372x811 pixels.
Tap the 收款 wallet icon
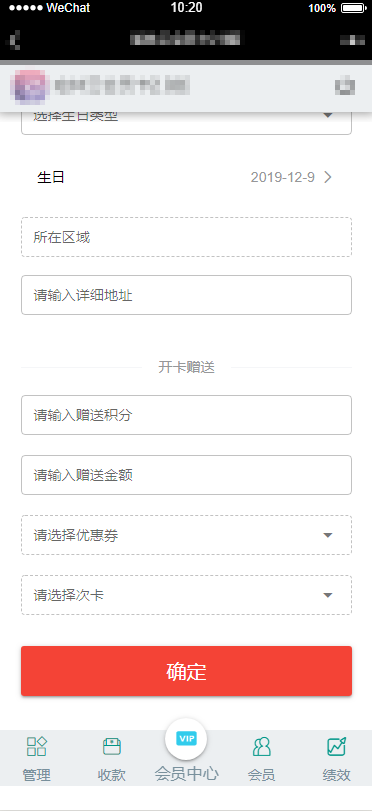112,746
